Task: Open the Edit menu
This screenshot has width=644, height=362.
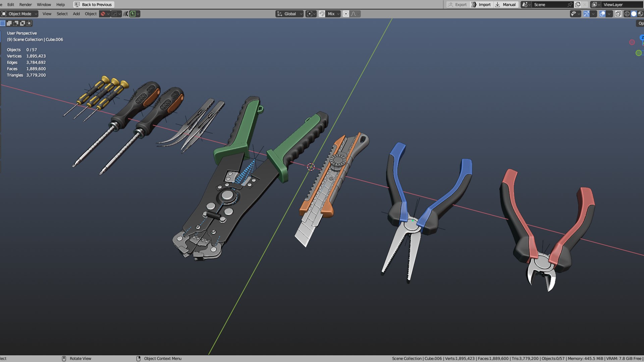Action: pyautogui.click(x=11, y=4)
